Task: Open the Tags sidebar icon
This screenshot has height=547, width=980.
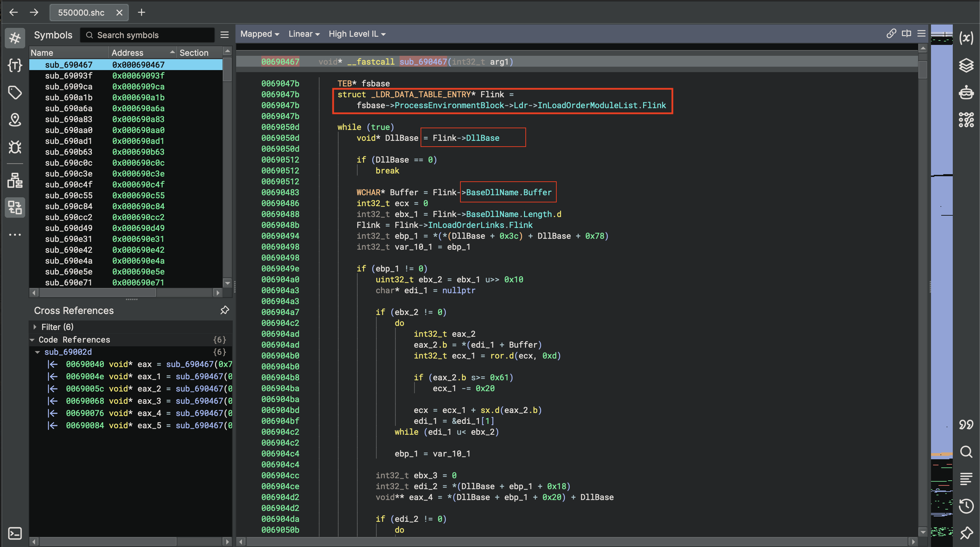Action: click(x=15, y=93)
